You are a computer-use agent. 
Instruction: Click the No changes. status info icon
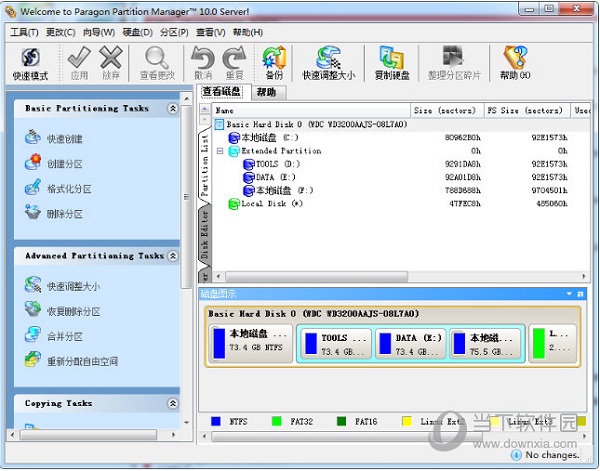click(516, 455)
